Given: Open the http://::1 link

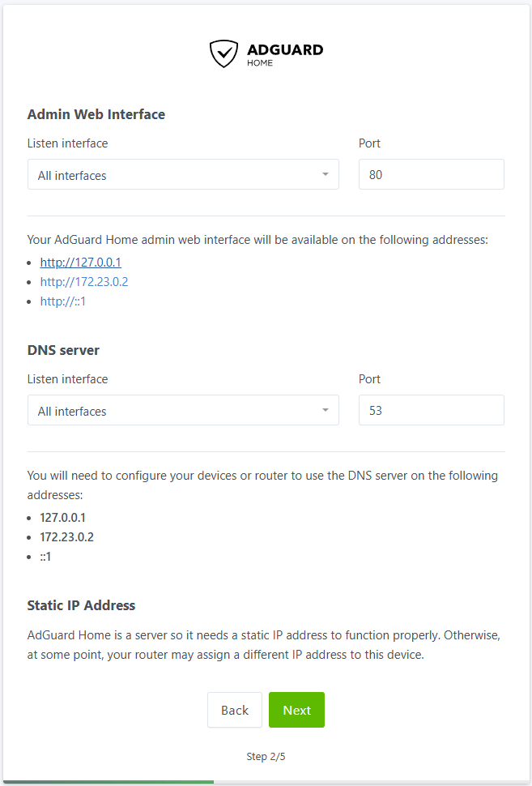Looking at the screenshot, I should tap(63, 301).
